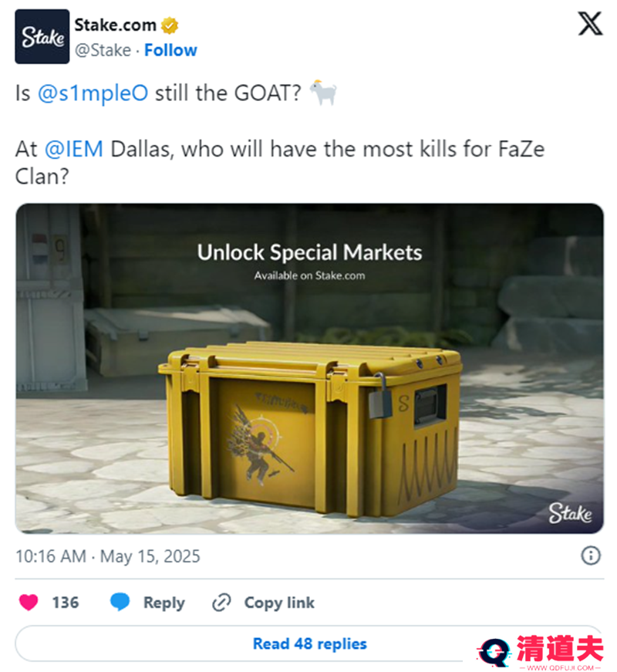Like the tweet with the heart icon
Screen dimensions: 617x672
[x=29, y=602]
